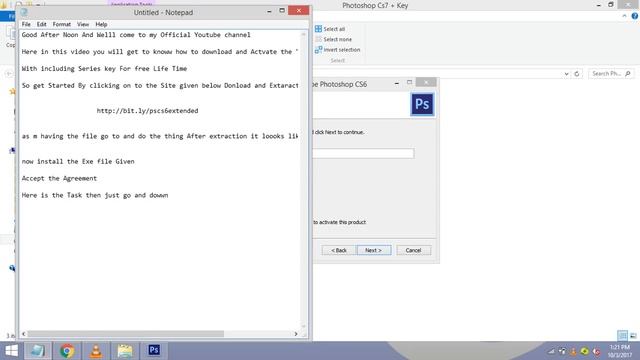
Task: Open Explorer help via the blue question icon
Action: [x=635, y=16]
